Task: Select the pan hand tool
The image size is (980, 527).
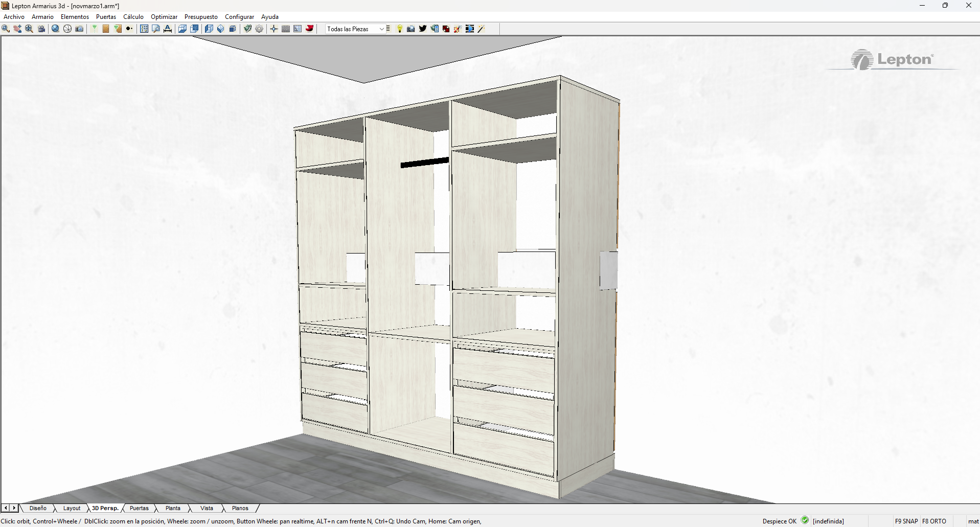Action: tap(17, 29)
